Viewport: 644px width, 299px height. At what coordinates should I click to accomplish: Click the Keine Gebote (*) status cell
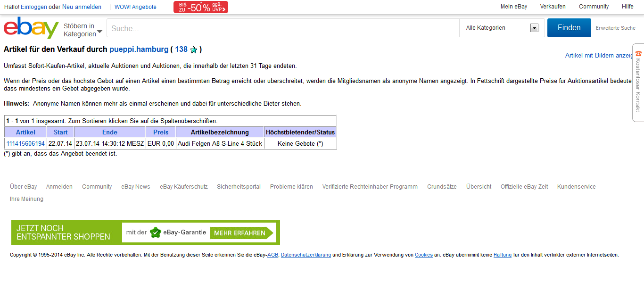(x=300, y=143)
